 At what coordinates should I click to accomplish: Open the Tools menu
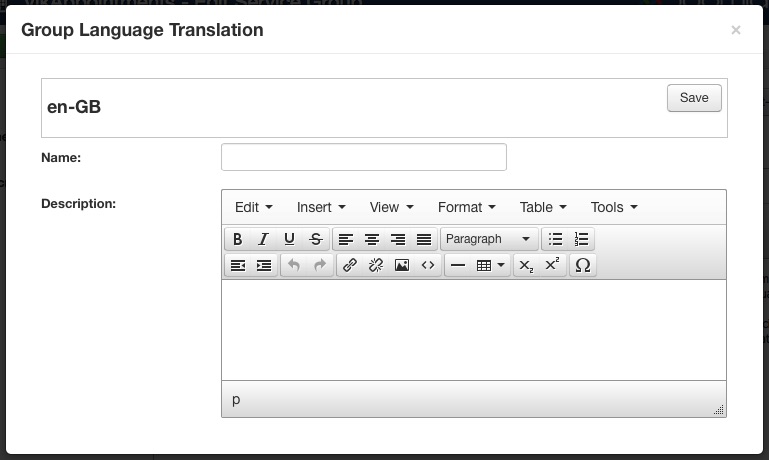[614, 207]
